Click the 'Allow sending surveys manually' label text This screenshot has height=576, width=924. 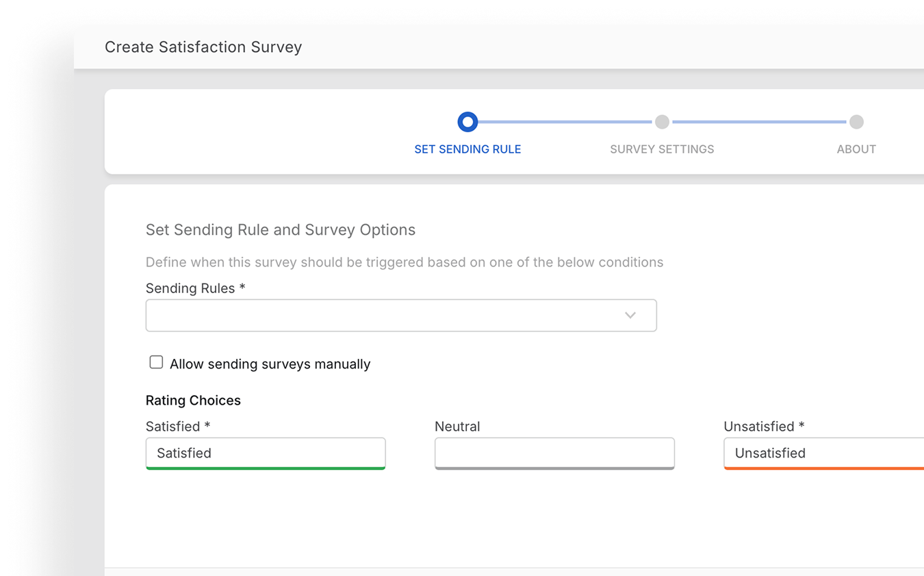pos(270,364)
